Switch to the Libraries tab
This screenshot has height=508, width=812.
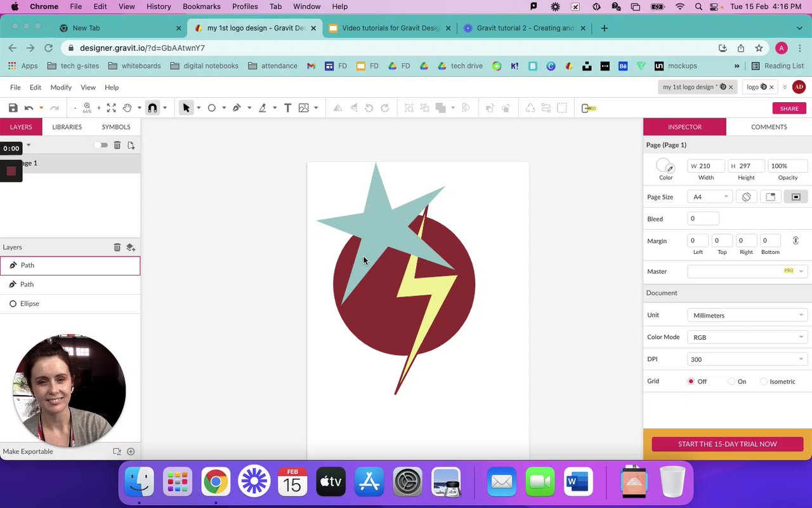coord(67,127)
